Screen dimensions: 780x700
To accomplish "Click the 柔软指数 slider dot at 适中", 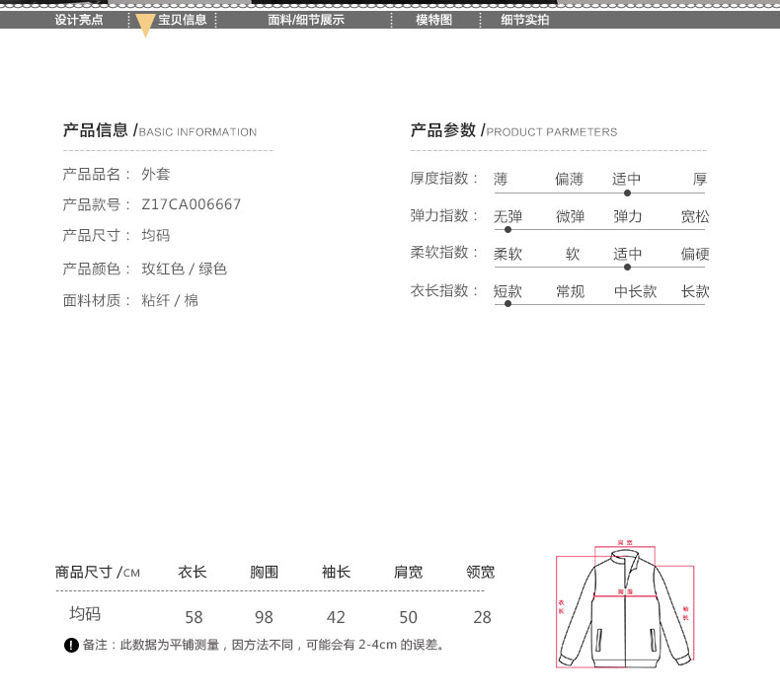I will point(627,267).
